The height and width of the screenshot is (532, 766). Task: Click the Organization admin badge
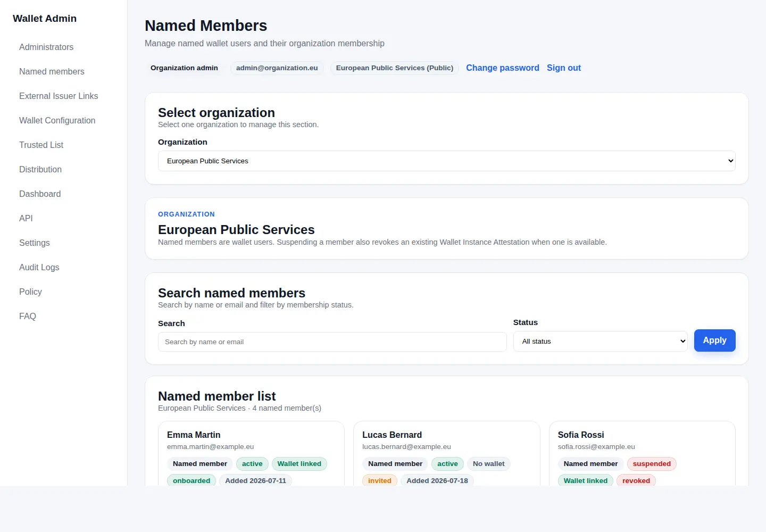(184, 68)
